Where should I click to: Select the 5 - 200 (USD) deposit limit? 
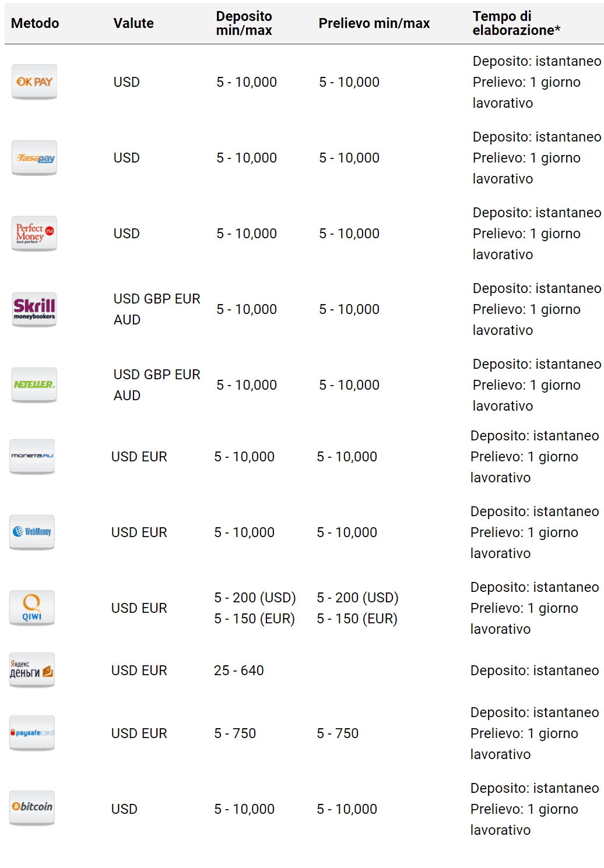pyautogui.click(x=255, y=598)
